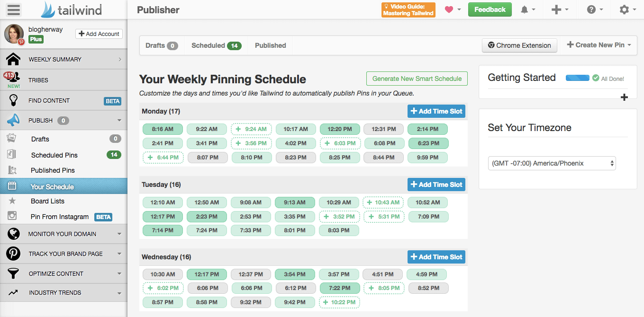This screenshot has height=317, width=644.
Task: Click the Weekly Summary home icon
Action: [13, 59]
